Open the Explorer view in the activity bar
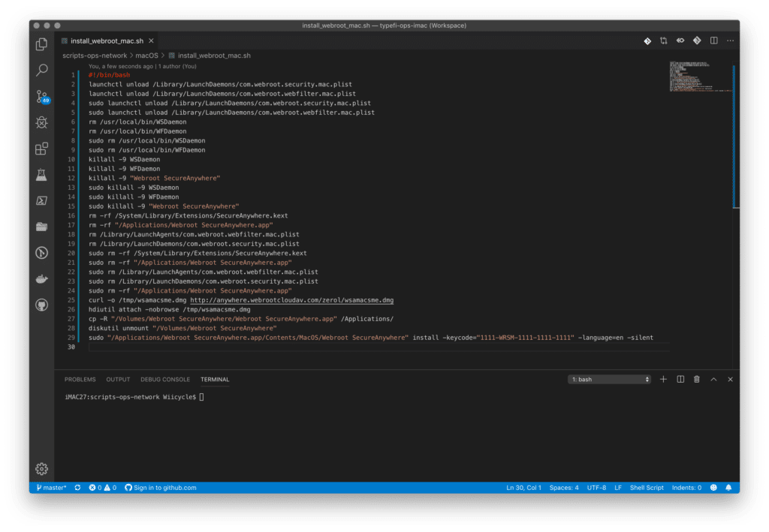 click(42, 44)
